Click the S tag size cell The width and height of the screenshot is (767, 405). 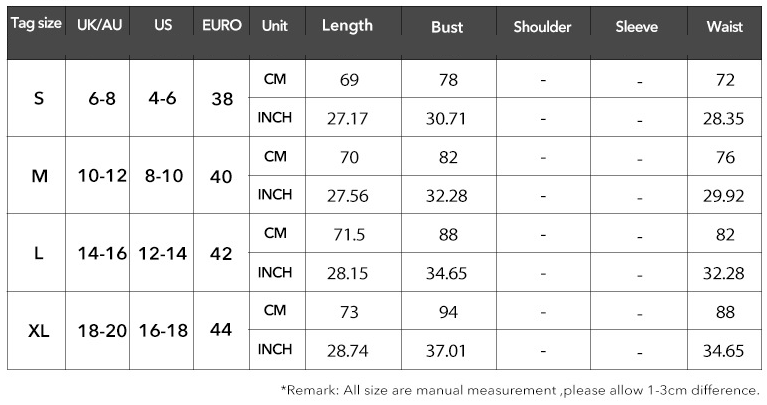pyautogui.click(x=38, y=99)
